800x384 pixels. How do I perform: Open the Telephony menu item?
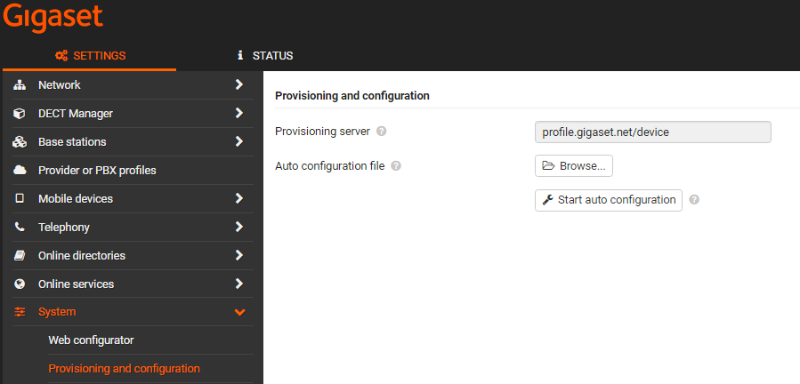[x=64, y=227]
